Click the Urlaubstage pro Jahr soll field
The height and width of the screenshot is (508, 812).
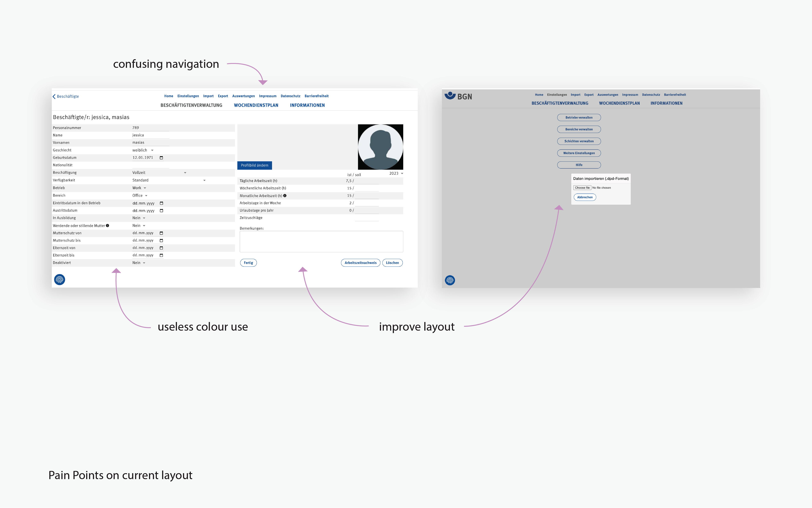coord(367,211)
